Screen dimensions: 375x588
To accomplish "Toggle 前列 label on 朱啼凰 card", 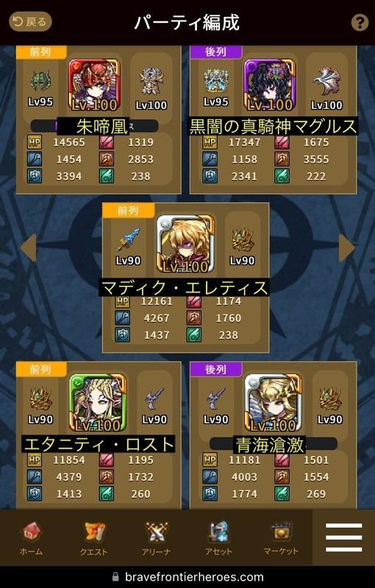I will coord(41,52).
